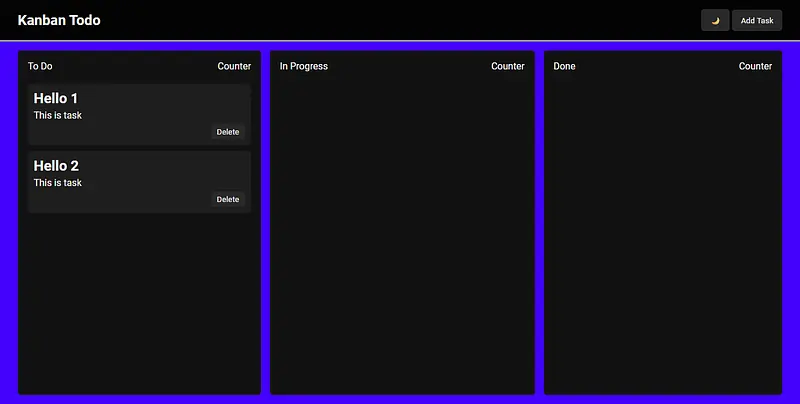Click empty space below Hello 2 card
The image size is (800, 404).
coord(139,300)
